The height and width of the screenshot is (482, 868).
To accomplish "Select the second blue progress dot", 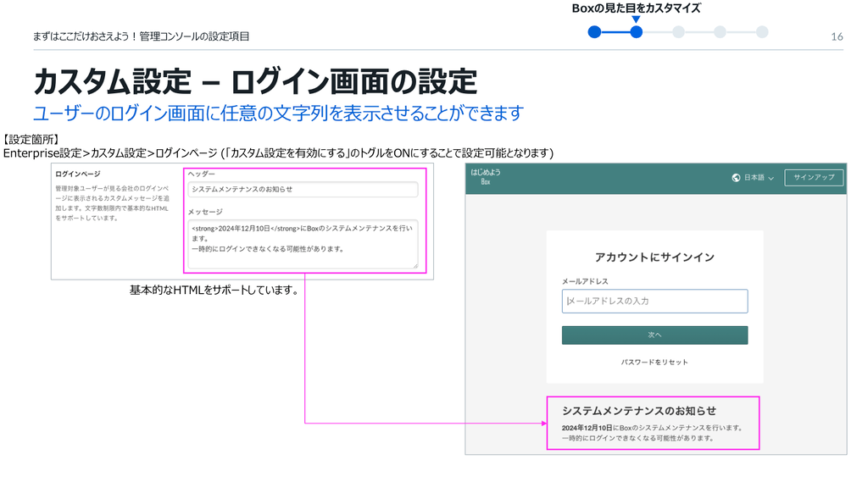I will coord(636,32).
